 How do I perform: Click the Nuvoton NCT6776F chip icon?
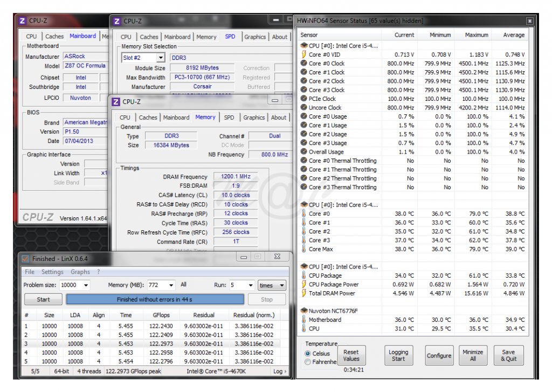304,311
